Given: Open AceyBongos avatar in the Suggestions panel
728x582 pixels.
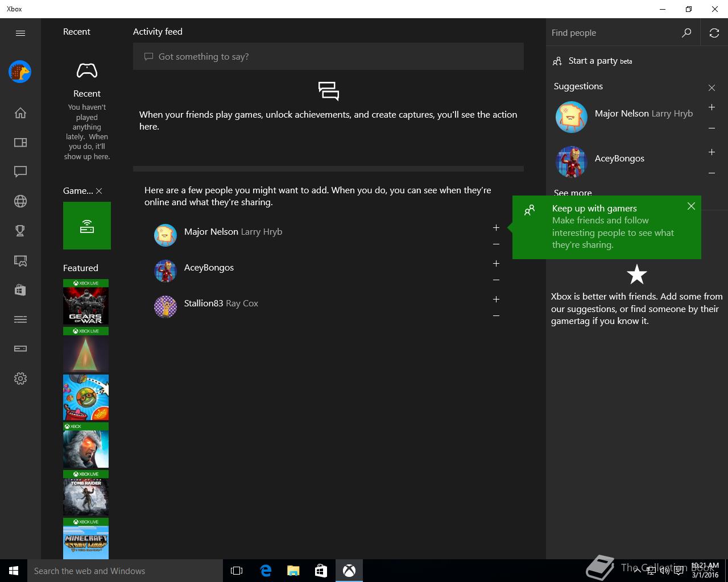Looking at the screenshot, I should (571, 162).
